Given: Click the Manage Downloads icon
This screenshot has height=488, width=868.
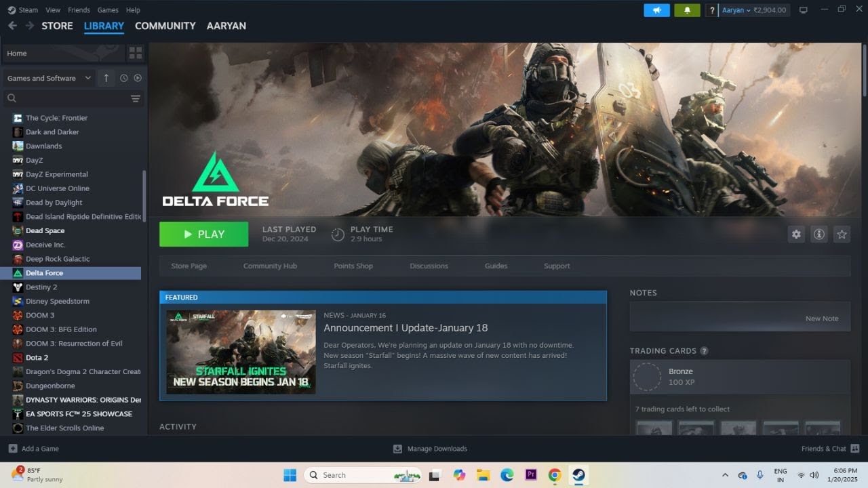Looking at the screenshot, I should click(397, 449).
